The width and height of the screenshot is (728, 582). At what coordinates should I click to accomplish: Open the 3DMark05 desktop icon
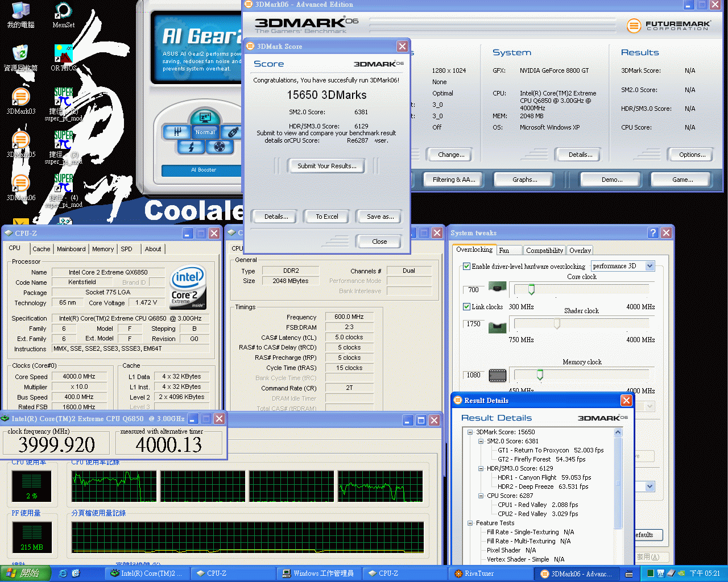(x=21, y=144)
